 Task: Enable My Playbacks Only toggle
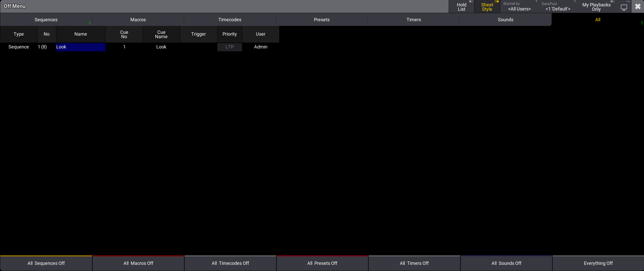596,7
